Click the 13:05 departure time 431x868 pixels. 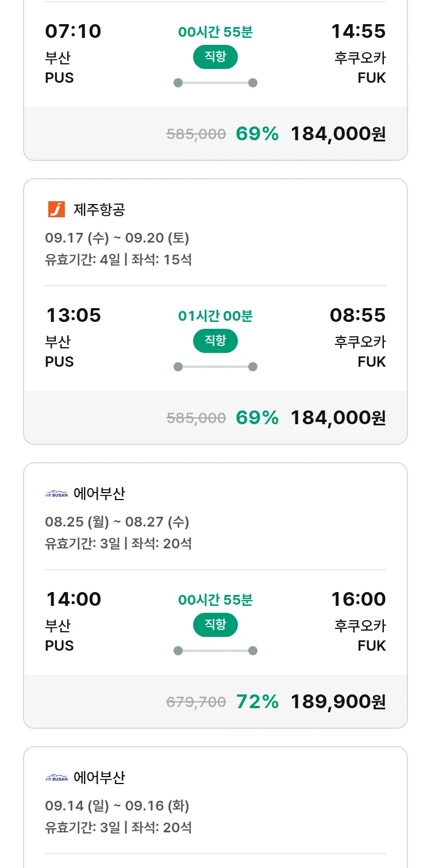(73, 315)
